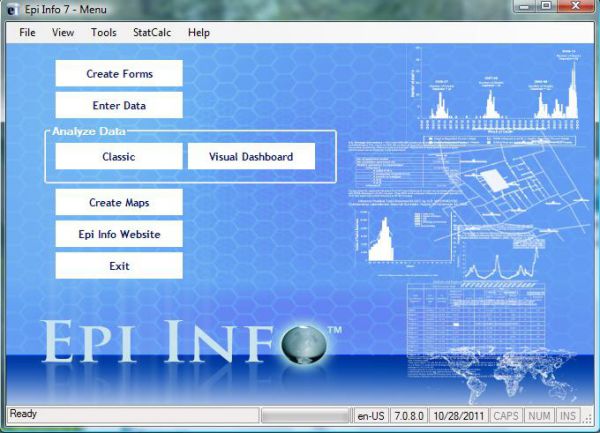This screenshot has width=600, height=433.
Task: Click the CAPS indicator in status bar
Action: (x=506, y=416)
